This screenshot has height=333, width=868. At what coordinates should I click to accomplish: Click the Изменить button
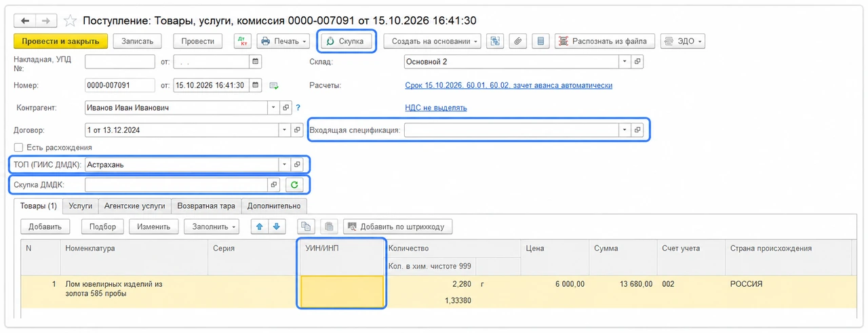[x=154, y=227]
